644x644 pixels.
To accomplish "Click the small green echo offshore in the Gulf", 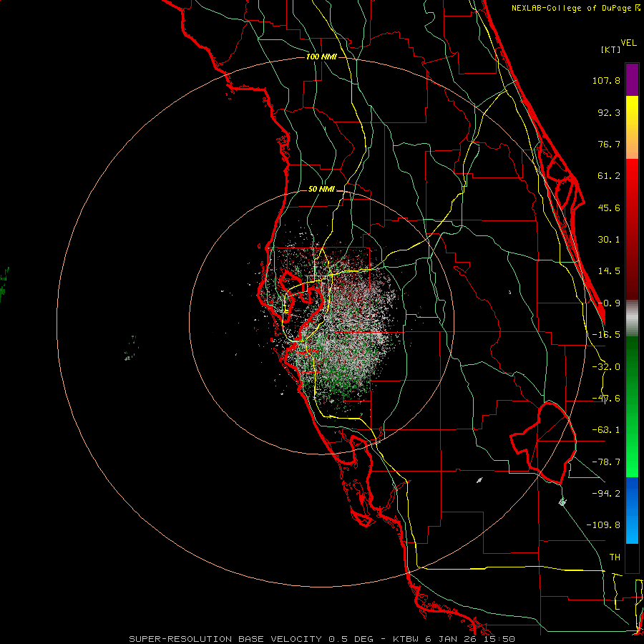I will [x=132, y=348].
